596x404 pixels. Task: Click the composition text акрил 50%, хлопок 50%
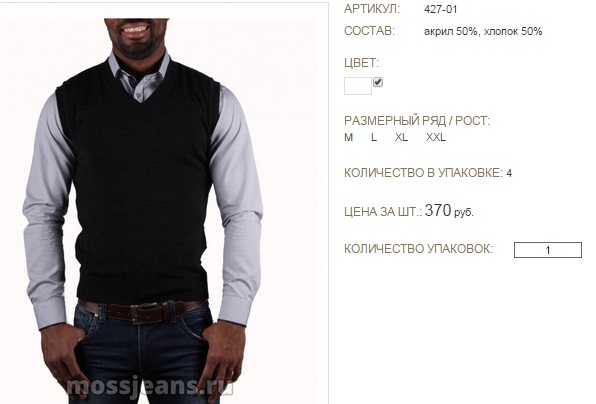(x=483, y=31)
